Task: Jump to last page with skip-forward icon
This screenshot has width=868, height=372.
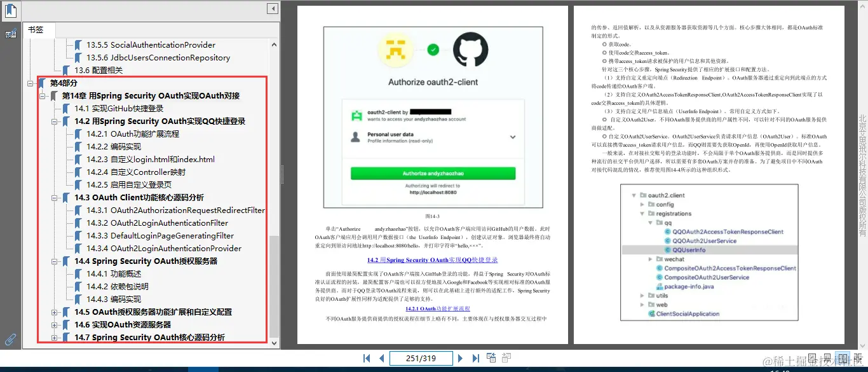Action: 476,358
